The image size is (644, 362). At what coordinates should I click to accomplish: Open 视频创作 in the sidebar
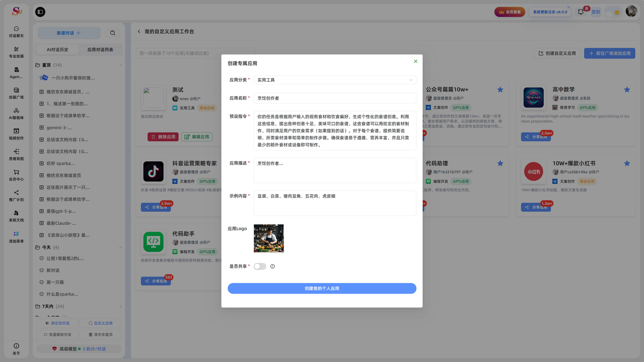[16, 134]
